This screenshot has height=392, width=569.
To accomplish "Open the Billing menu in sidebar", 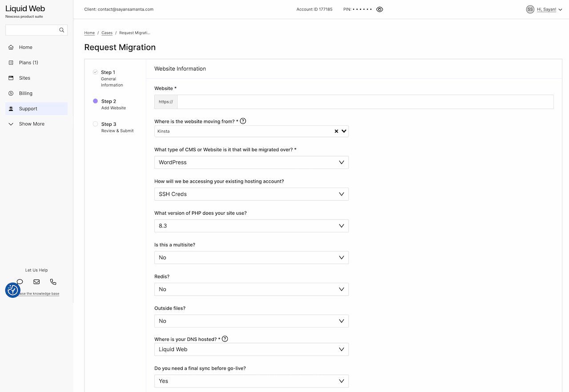I will point(26,93).
